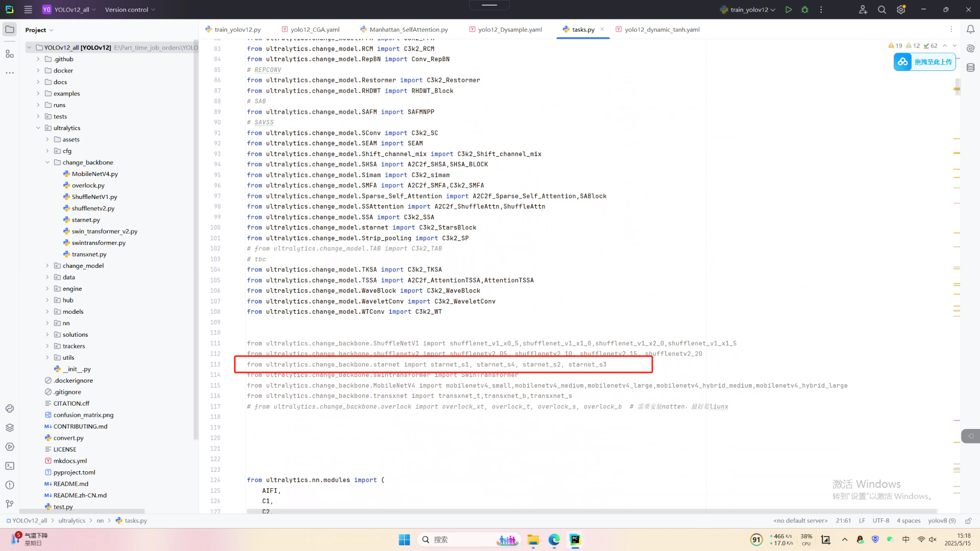The height and width of the screenshot is (551, 980).
Task: Expand the change_model folder
Action: click(47, 266)
